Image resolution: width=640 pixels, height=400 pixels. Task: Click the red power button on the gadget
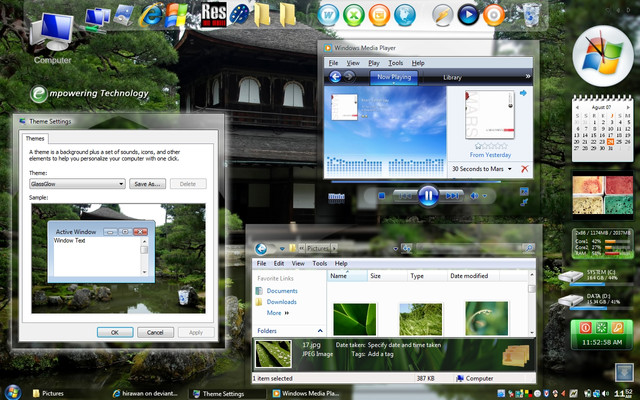[x=585, y=327]
